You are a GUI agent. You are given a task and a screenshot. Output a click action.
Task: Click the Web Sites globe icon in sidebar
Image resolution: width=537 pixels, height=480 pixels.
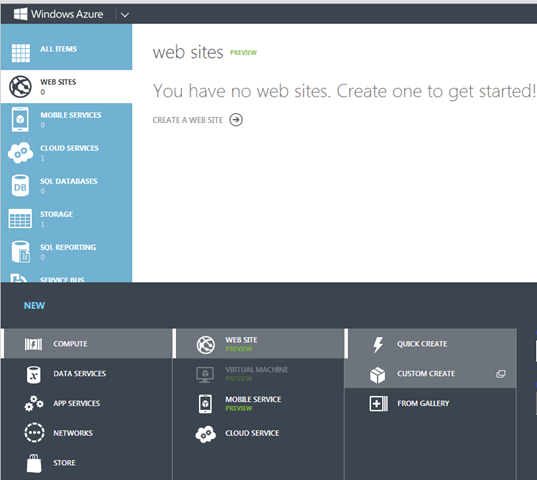(20, 86)
